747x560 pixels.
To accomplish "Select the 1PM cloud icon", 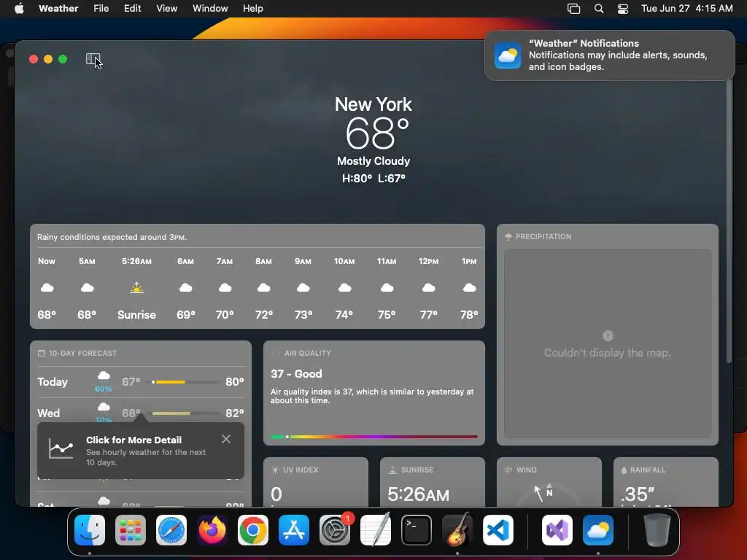I will click(x=469, y=287).
